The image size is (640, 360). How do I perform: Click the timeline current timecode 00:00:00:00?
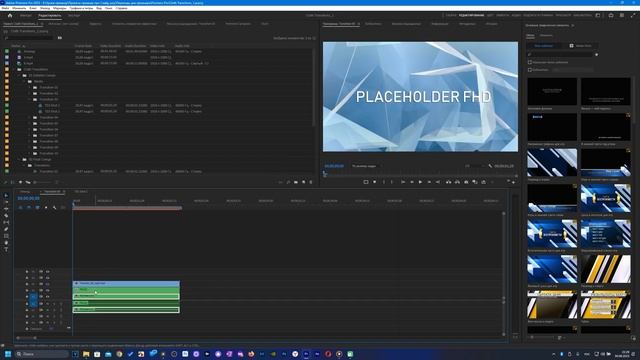click(29, 198)
